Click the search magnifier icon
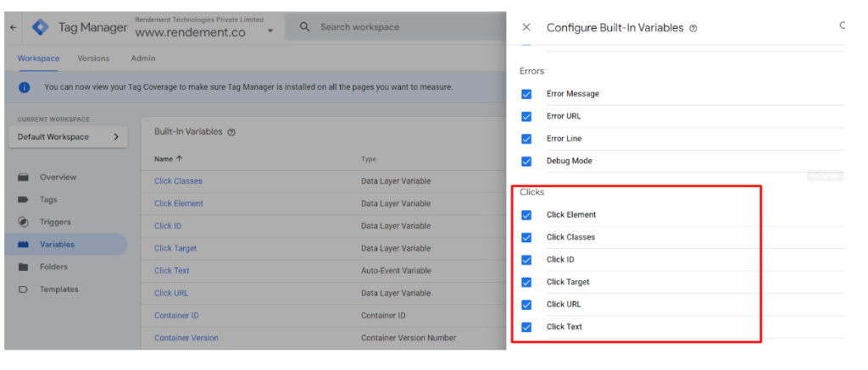The width and height of the screenshot is (868, 370). point(304,26)
